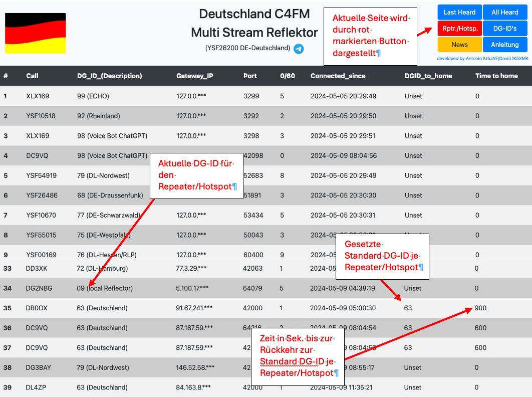Image resolution: width=532 pixels, height=397 pixels.
Task: Click the Call column header
Action: 32,76
